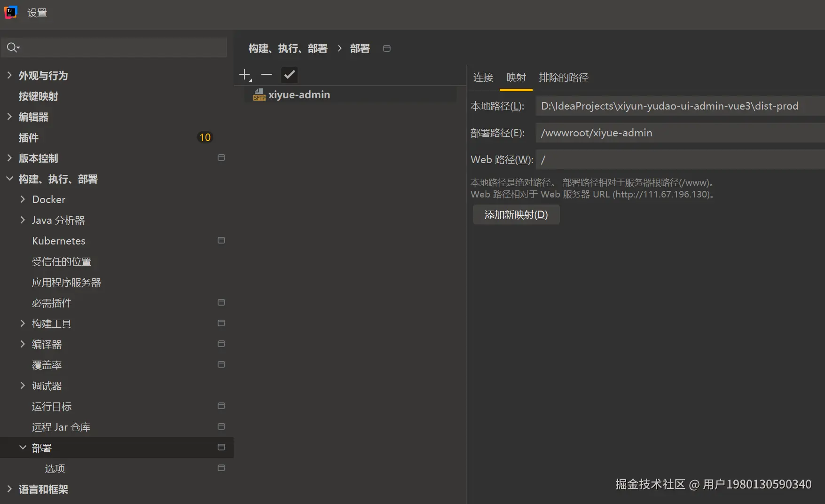Expand the 构建工具 node chevron
825x504 pixels.
(23, 323)
